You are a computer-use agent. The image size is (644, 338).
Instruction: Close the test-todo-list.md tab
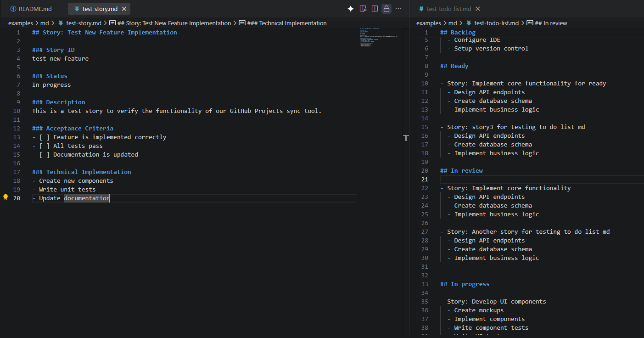tap(478, 9)
